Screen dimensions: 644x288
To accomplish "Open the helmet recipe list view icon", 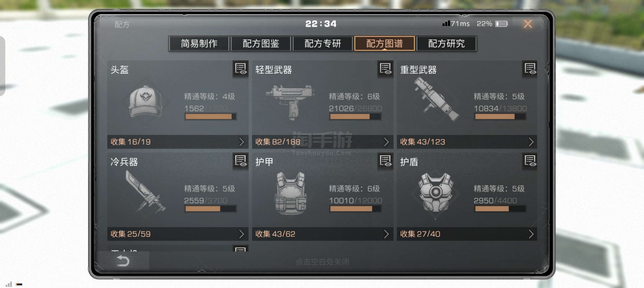I will click(x=240, y=69).
